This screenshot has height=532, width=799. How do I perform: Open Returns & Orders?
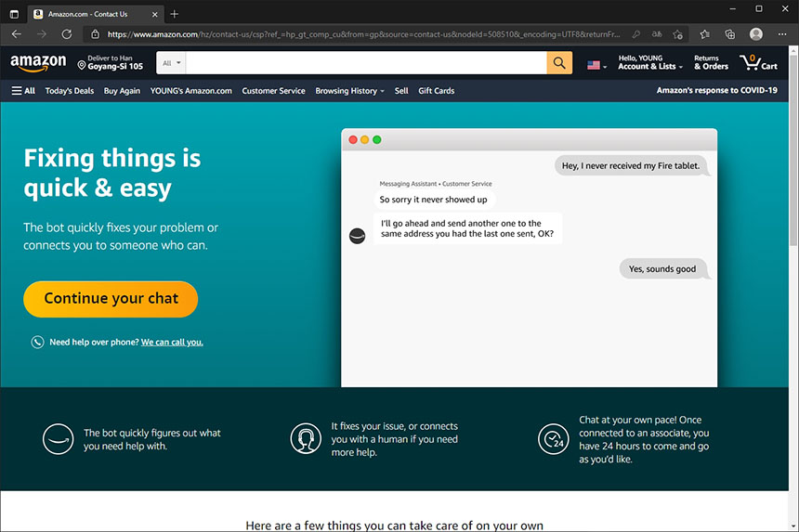click(711, 62)
